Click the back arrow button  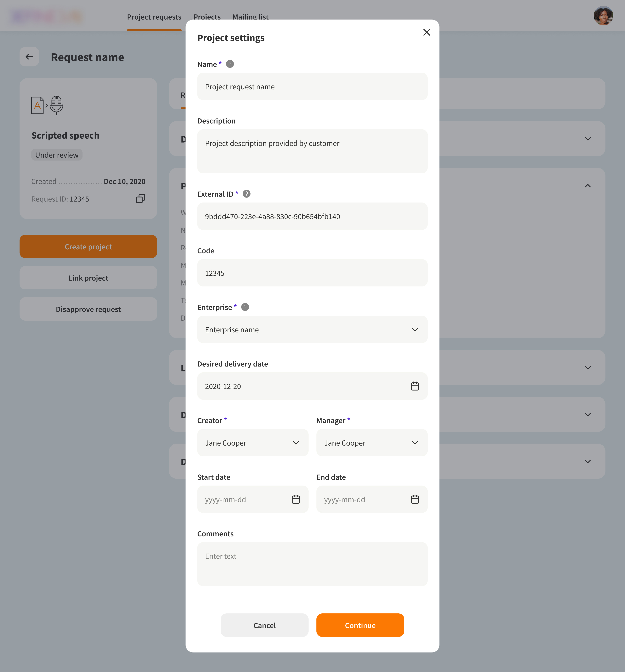click(29, 57)
